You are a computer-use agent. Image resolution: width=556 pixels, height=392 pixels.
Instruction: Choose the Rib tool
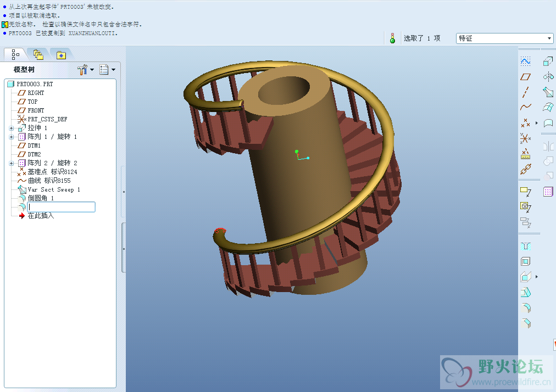tap(525, 277)
